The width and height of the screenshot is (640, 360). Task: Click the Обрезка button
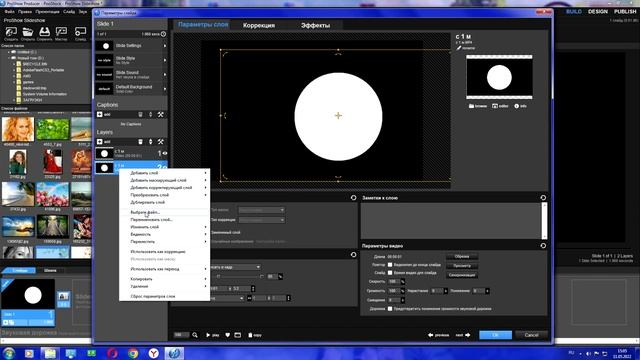point(462,256)
